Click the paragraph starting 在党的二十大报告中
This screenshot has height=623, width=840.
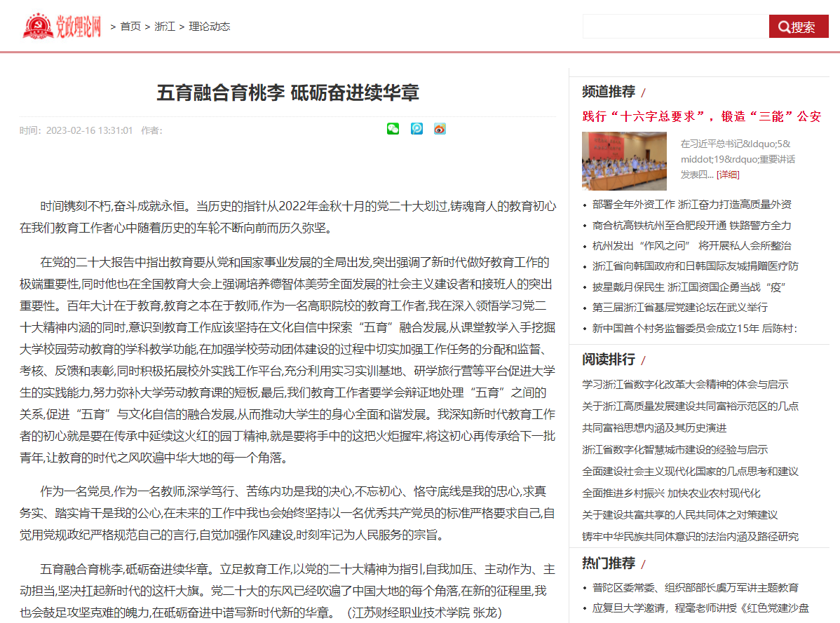coord(287,360)
